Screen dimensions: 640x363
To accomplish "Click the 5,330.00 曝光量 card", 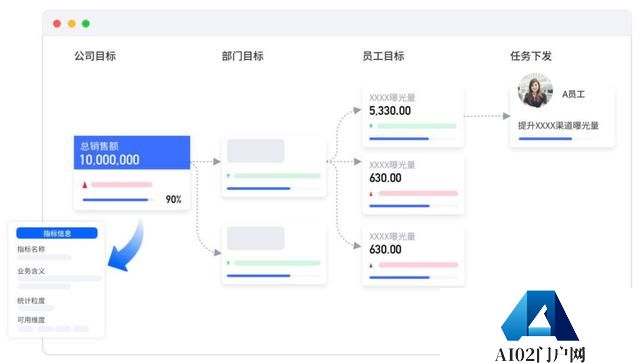I will click(x=413, y=117).
